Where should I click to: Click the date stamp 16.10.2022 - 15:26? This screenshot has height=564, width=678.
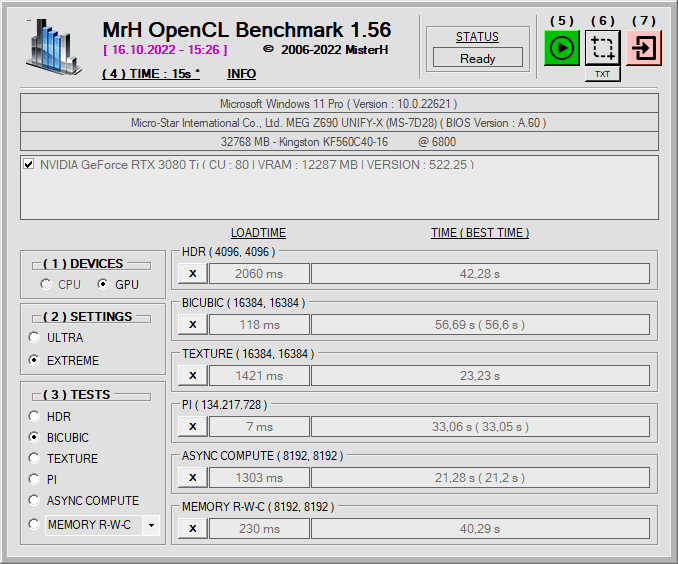(x=165, y=50)
